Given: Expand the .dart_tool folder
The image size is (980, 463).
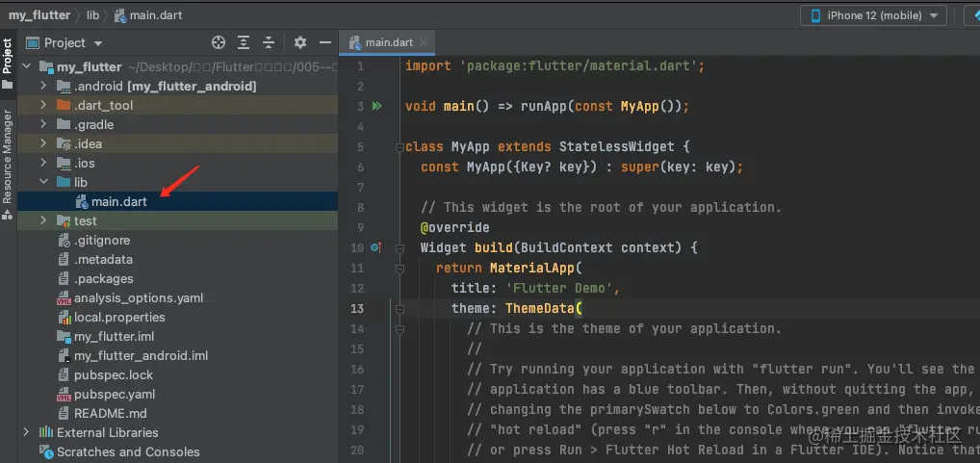Looking at the screenshot, I should [43, 105].
